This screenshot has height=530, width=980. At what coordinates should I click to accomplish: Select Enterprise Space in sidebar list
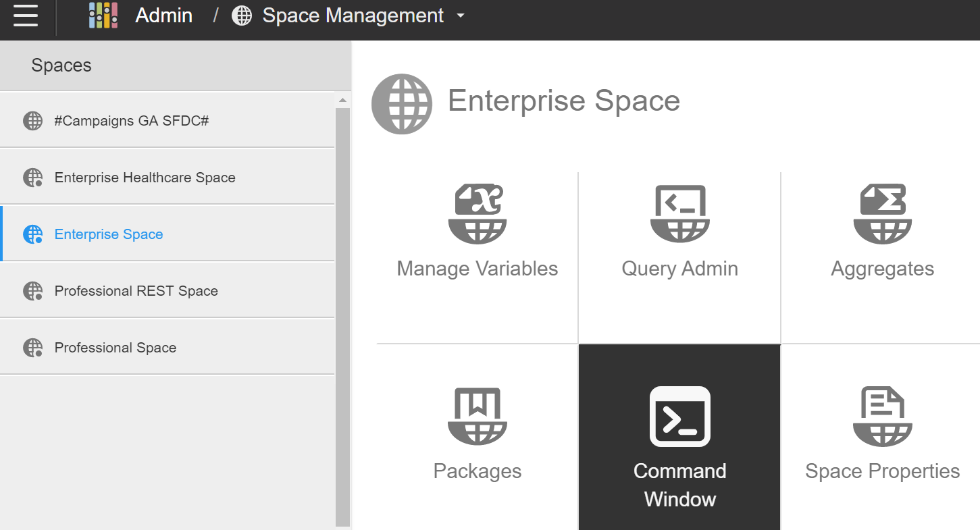109,234
